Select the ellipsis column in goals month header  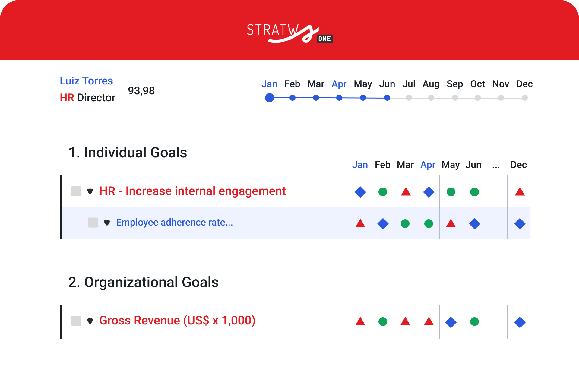tap(496, 166)
